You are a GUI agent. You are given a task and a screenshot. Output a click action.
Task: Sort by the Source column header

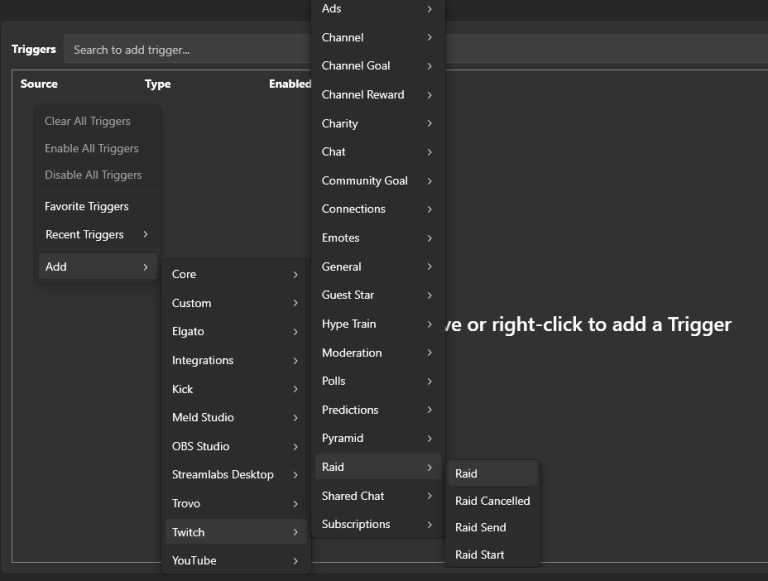39,84
